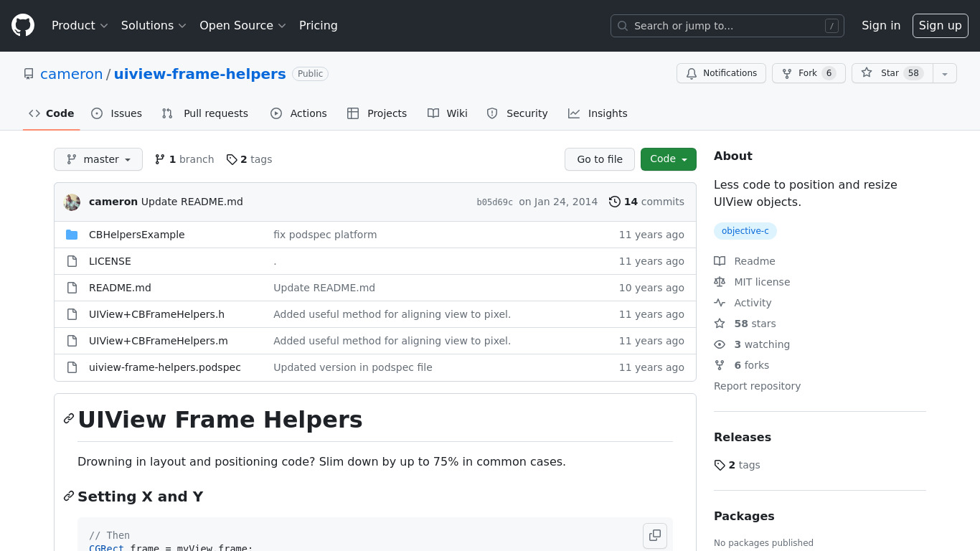Open the master branch selector dropdown
This screenshot has height=551, width=980.
[98, 159]
